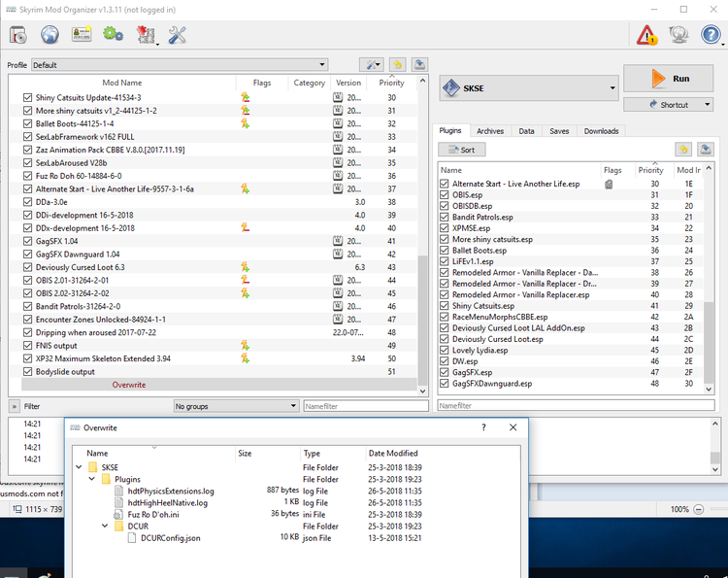728x578 pixels.
Task: Select the Overwrite row in mod list
Action: click(x=218, y=385)
